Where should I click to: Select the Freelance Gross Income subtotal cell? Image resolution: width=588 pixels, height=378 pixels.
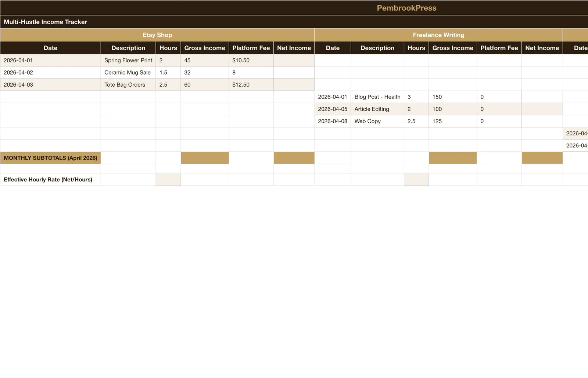click(x=453, y=158)
